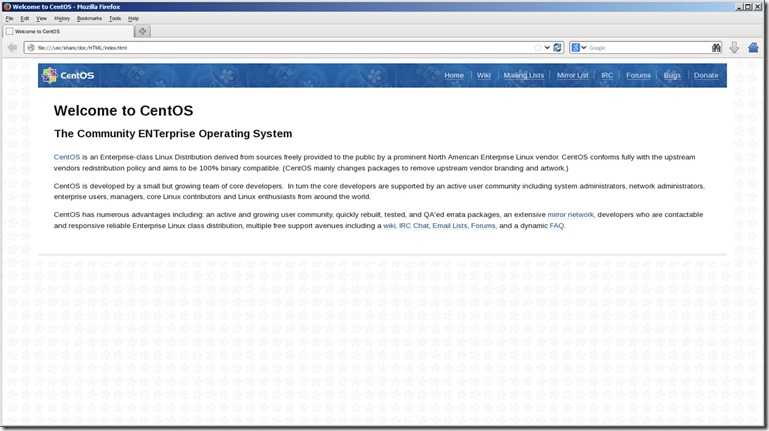
Task: Click the Welcome to CentOS heading
Action: [124, 111]
